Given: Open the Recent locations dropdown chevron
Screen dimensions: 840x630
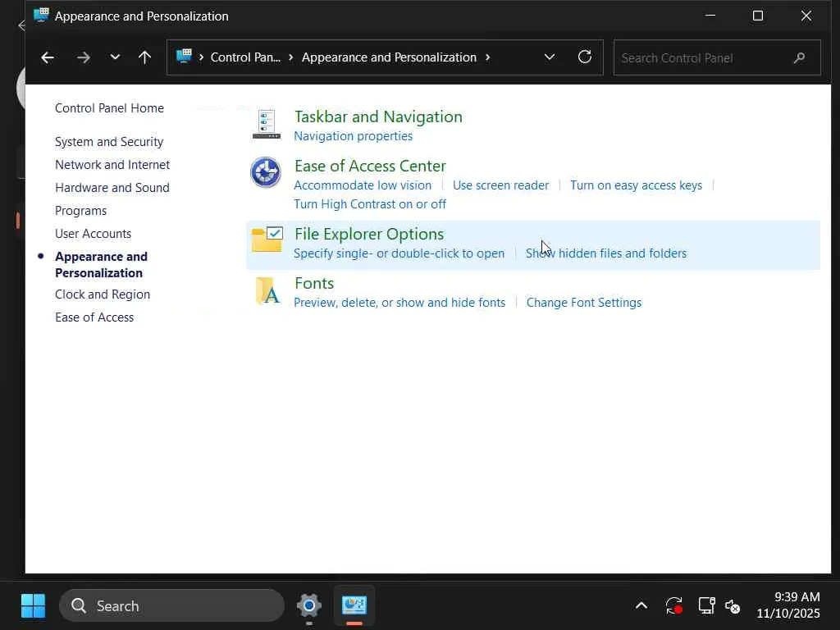Looking at the screenshot, I should (115, 57).
